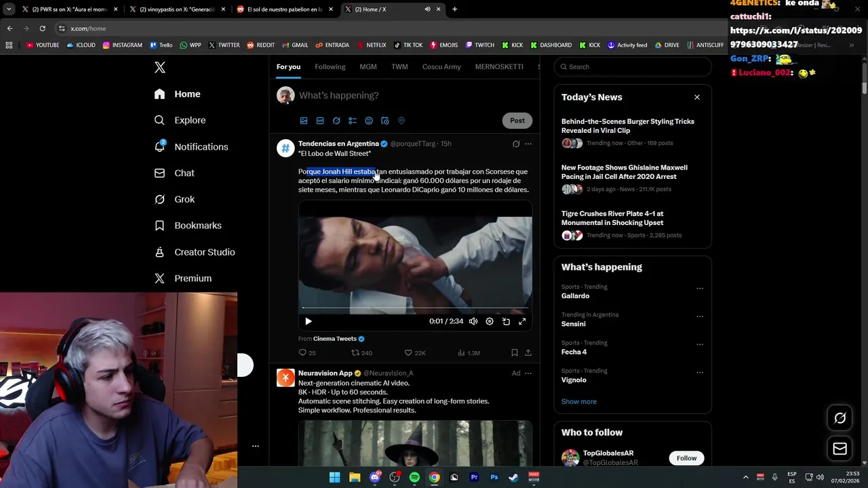
Task: Schedule the post with calendar icon
Action: [385, 121]
